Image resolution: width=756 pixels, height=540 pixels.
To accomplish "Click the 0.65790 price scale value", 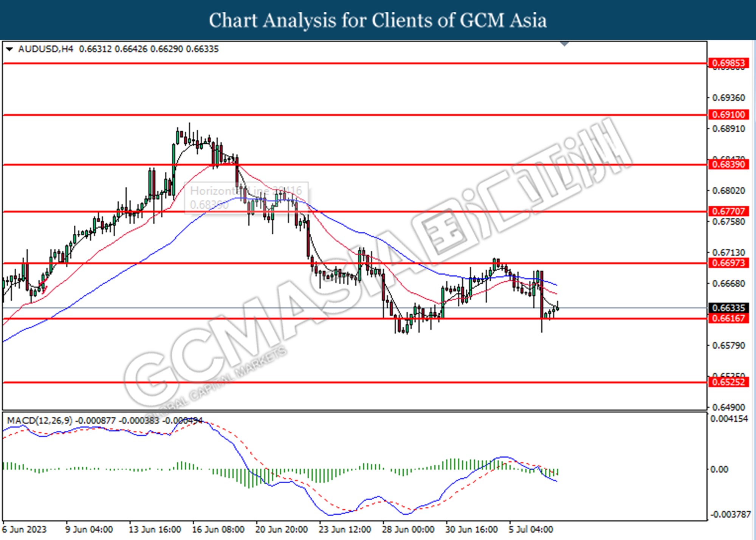I will [x=728, y=346].
